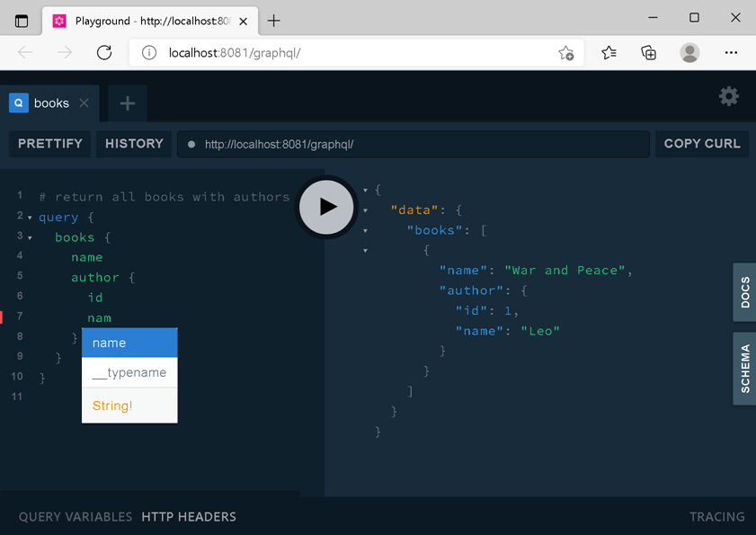756x535 pixels.
Task: Close the books query tab
Action: pos(84,103)
